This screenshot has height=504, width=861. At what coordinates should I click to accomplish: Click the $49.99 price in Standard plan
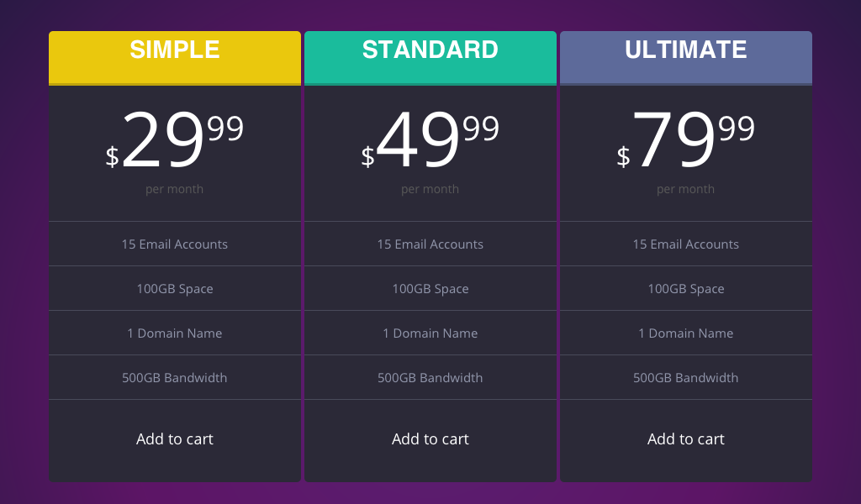coord(430,139)
